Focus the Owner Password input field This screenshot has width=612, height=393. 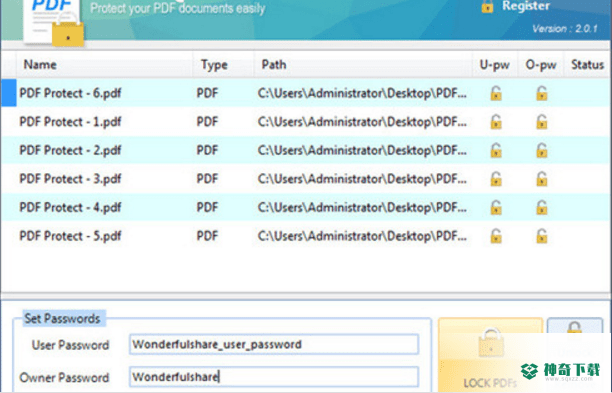pos(274,377)
